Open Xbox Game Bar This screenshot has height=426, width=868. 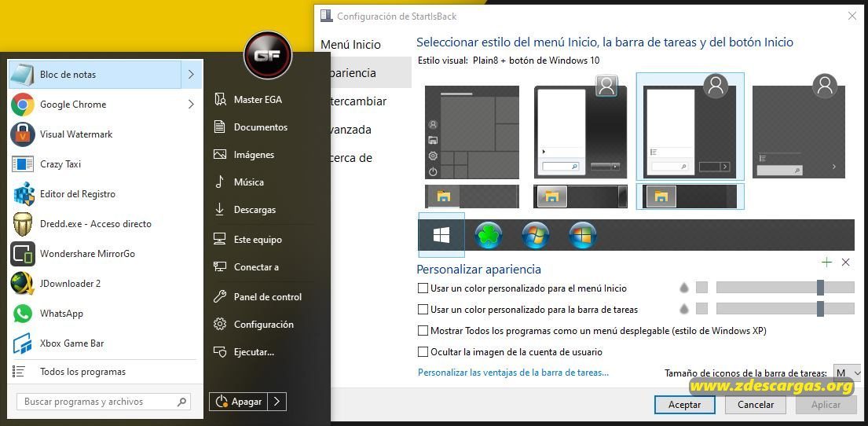click(106, 343)
